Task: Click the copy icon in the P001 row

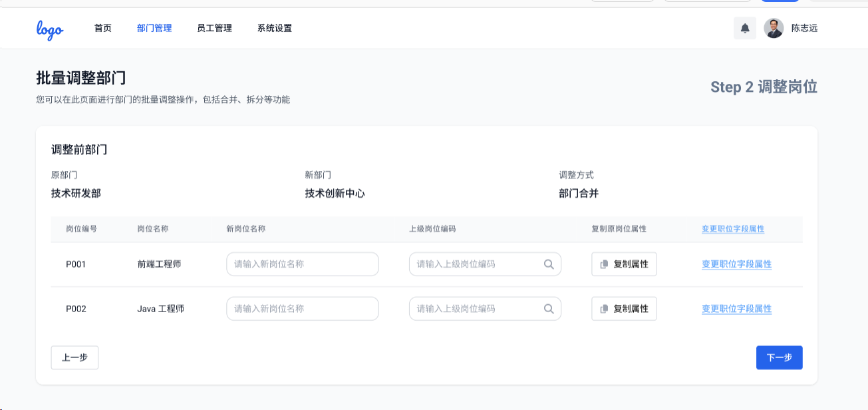Action: pos(604,264)
